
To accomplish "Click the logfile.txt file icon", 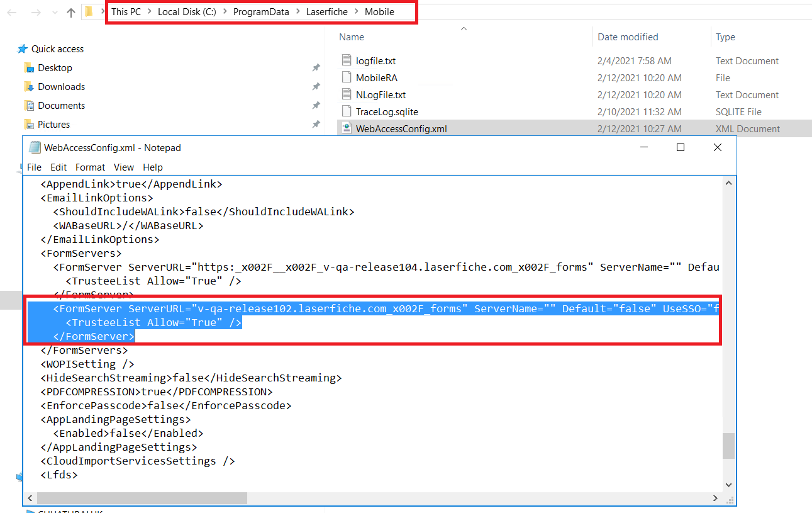I will click(346, 60).
